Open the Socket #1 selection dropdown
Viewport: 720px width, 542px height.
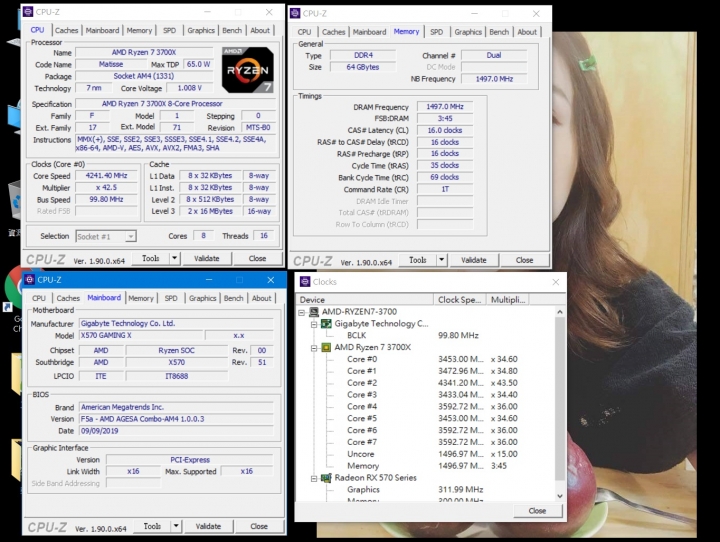[131, 237]
